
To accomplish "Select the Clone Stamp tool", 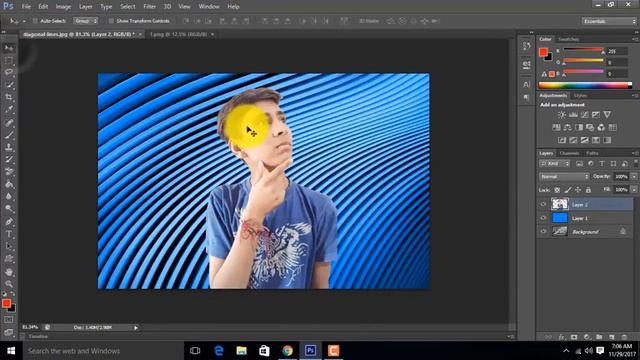I will pos(9,147).
